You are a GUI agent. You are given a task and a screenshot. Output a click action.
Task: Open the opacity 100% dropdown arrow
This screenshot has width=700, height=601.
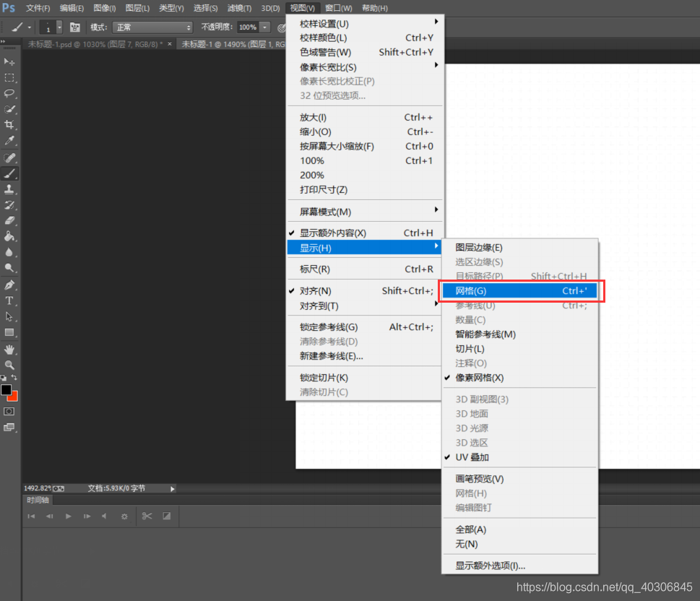click(264, 27)
